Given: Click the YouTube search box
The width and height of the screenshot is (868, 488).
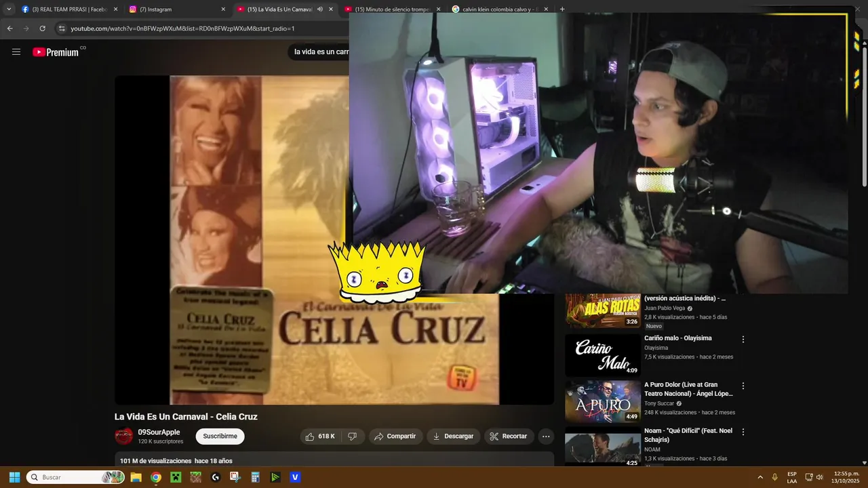Looking at the screenshot, I should coord(320,52).
